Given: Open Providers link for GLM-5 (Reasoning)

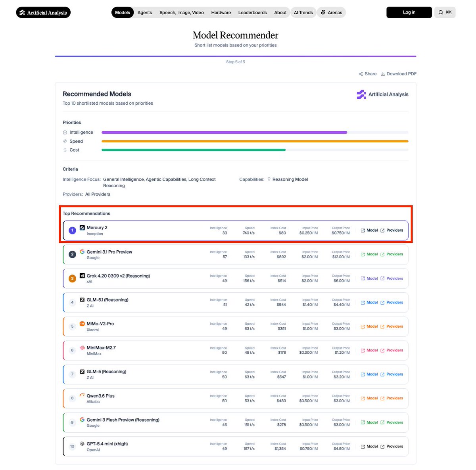Looking at the screenshot, I should (x=392, y=374).
